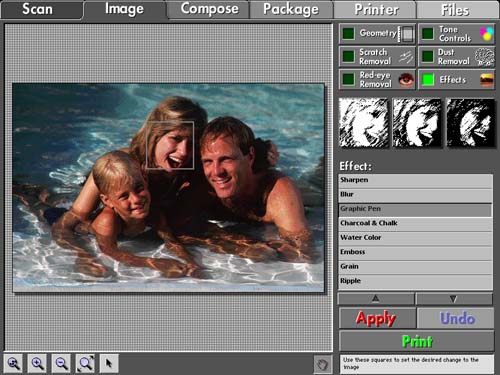Choose the Ripple effect
This screenshot has width=500, height=375.
415,281
